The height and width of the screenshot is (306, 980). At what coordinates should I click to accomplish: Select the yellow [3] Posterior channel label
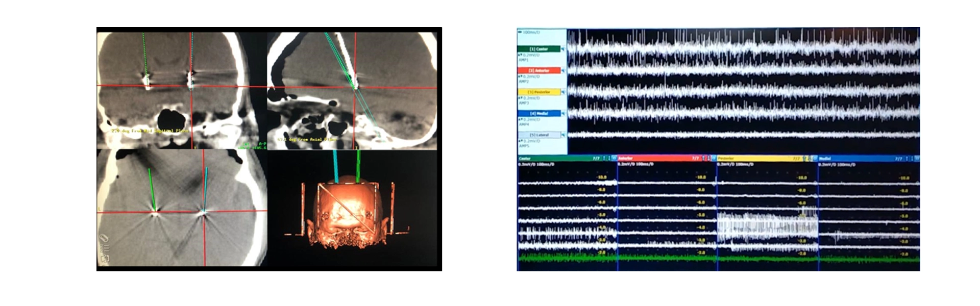point(538,92)
